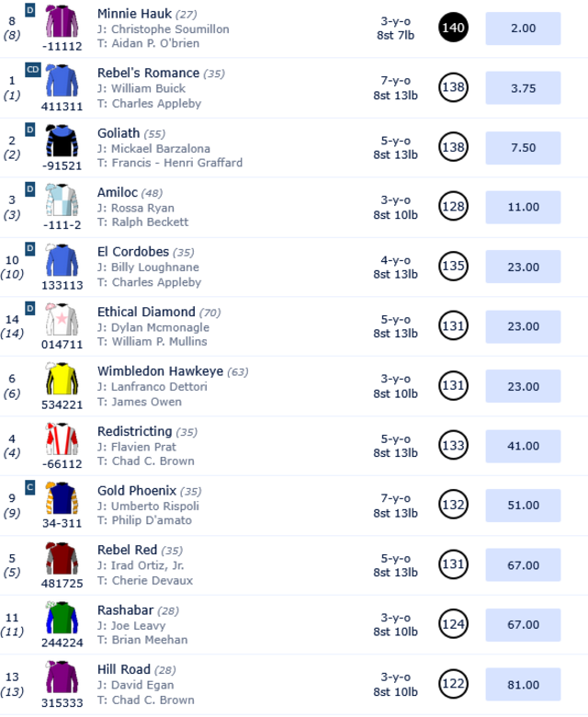Choose the 11.00 odds for Amiloc
Screen dimensions: 588x717
pyautogui.click(x=523, y=208)
